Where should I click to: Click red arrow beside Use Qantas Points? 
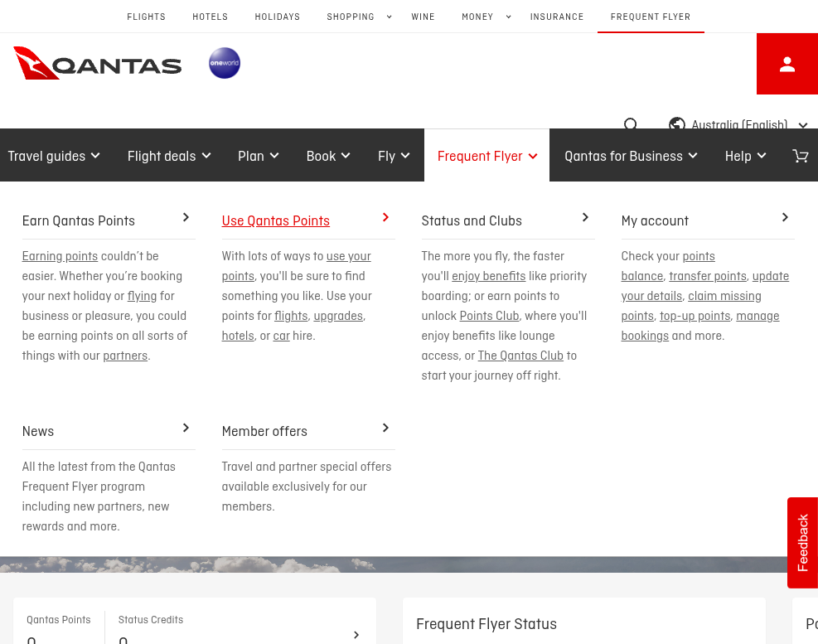pyautogui.click(x=385, y=218)
